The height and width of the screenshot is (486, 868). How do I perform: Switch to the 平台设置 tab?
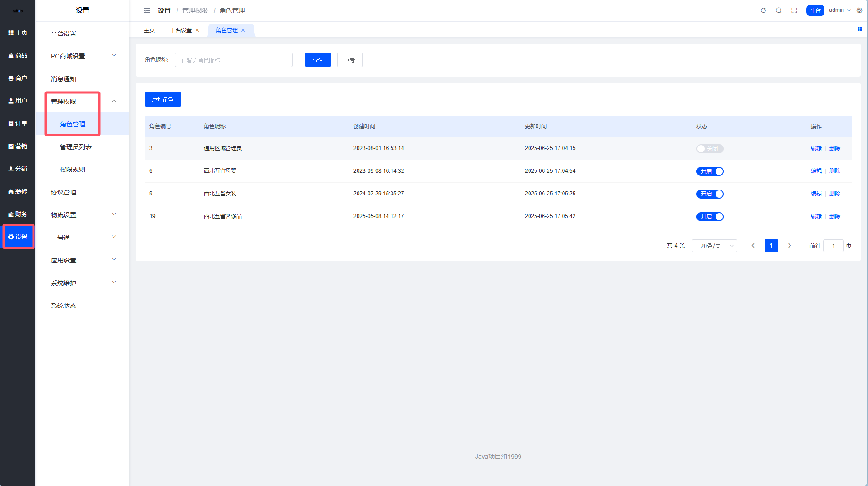181,30
